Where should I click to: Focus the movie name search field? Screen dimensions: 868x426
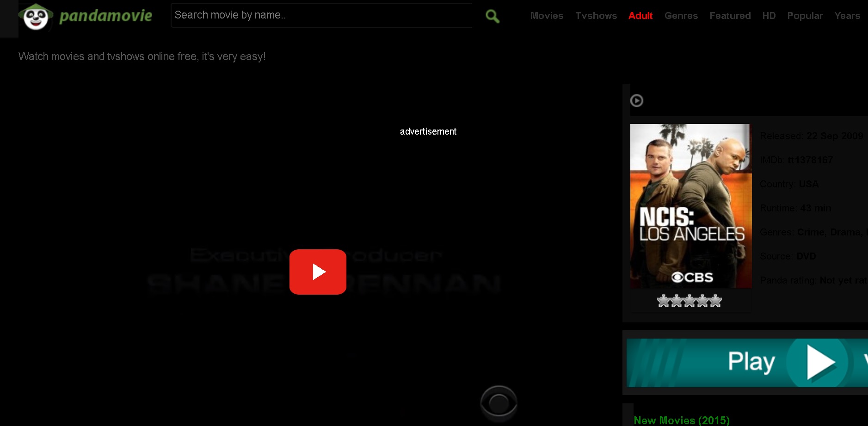pyautogui.click(x=322, y=15)
